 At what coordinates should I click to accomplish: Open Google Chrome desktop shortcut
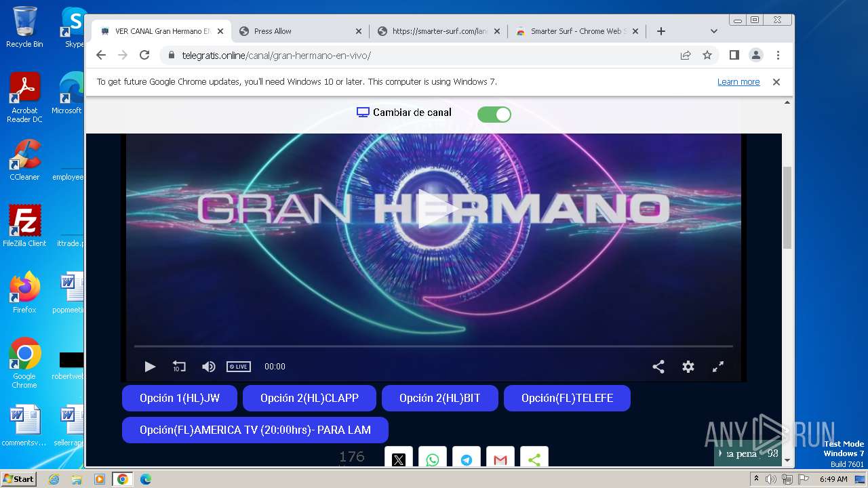tap(24, 363)
